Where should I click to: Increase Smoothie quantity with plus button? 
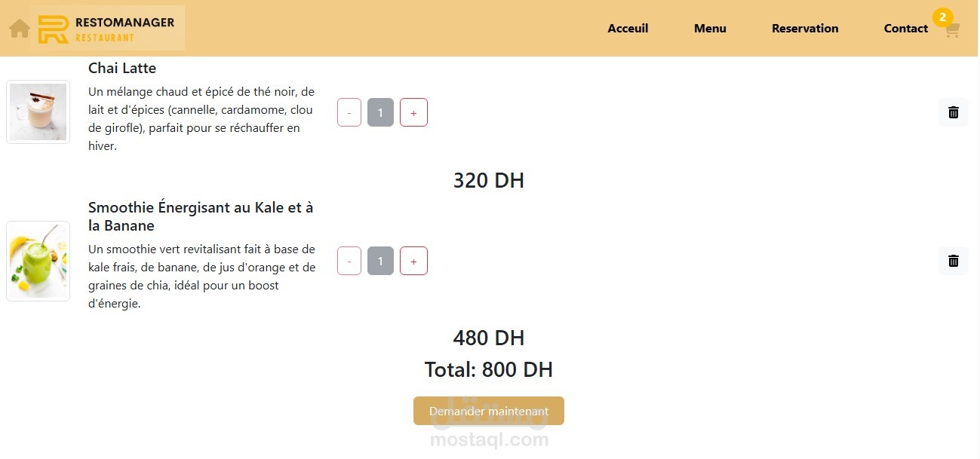point(413,261)
